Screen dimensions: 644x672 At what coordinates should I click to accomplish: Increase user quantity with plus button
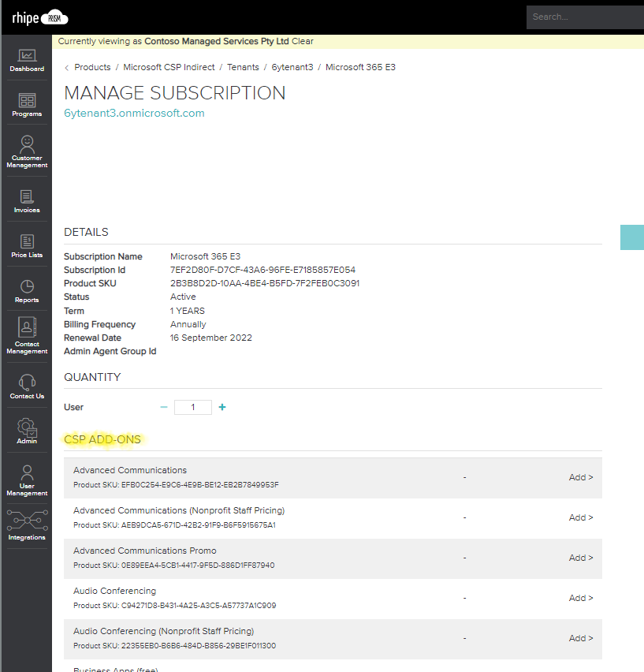coord(221,407)
